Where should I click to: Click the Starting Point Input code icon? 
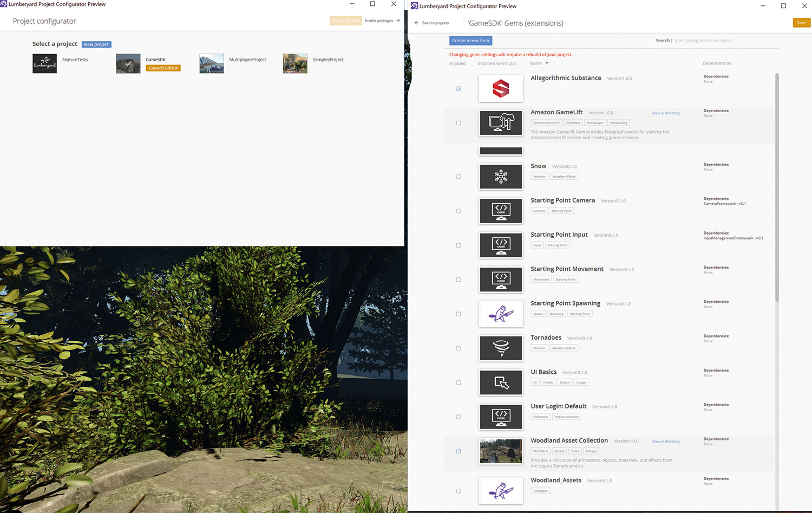(x=501, y=245)
